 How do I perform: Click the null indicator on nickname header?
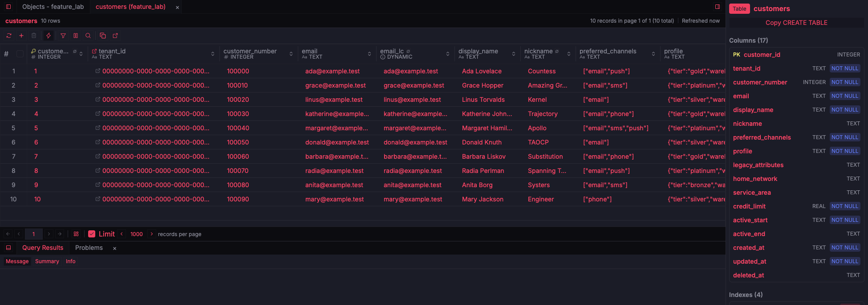(x=557, y=51)
